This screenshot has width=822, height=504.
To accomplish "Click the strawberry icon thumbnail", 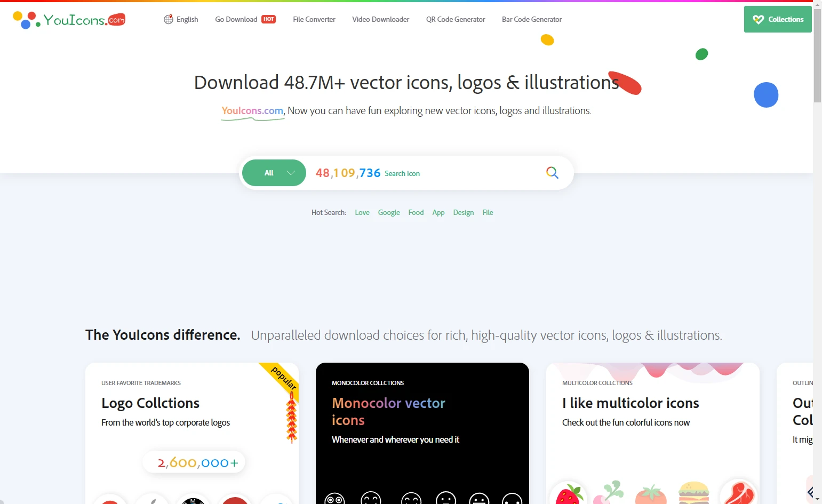I will point(569,494).
